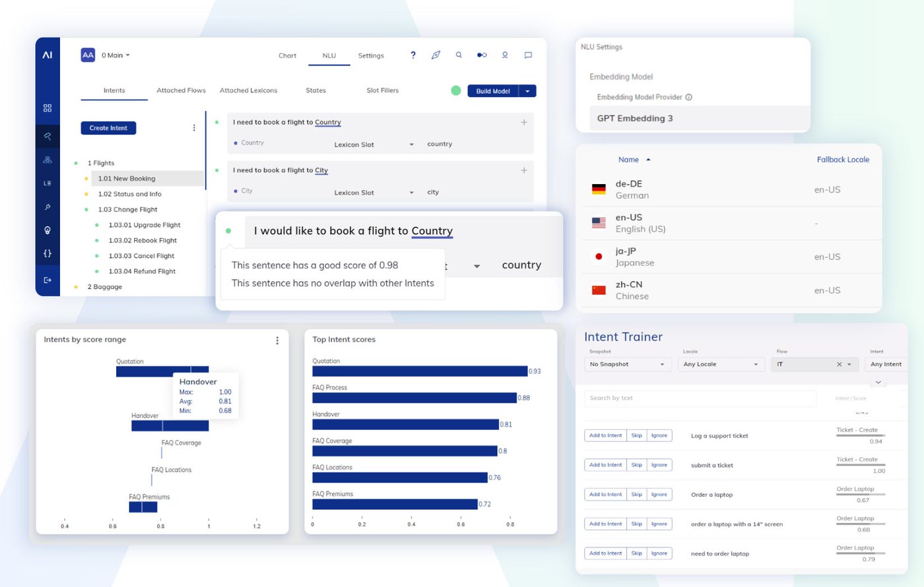Open the Lexicon Slot dropdown for Country

point(374,144)
